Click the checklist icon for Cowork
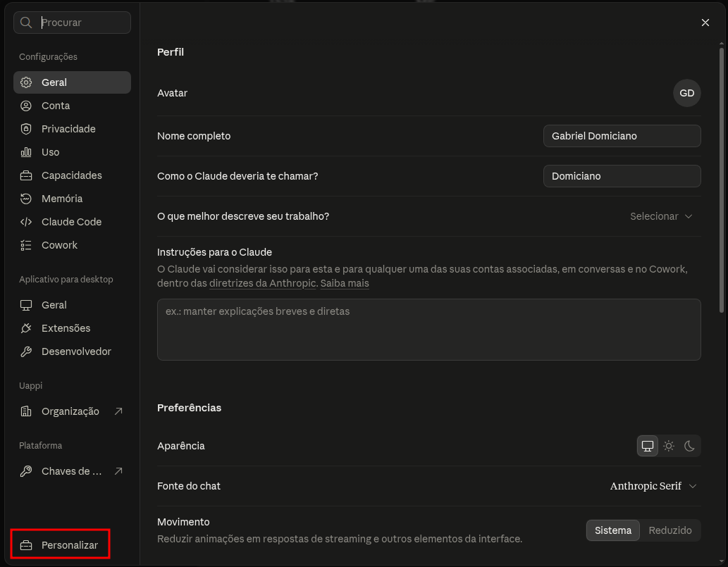Image resolution: width=728 pixels, height=567 pixels. point(26,245)
